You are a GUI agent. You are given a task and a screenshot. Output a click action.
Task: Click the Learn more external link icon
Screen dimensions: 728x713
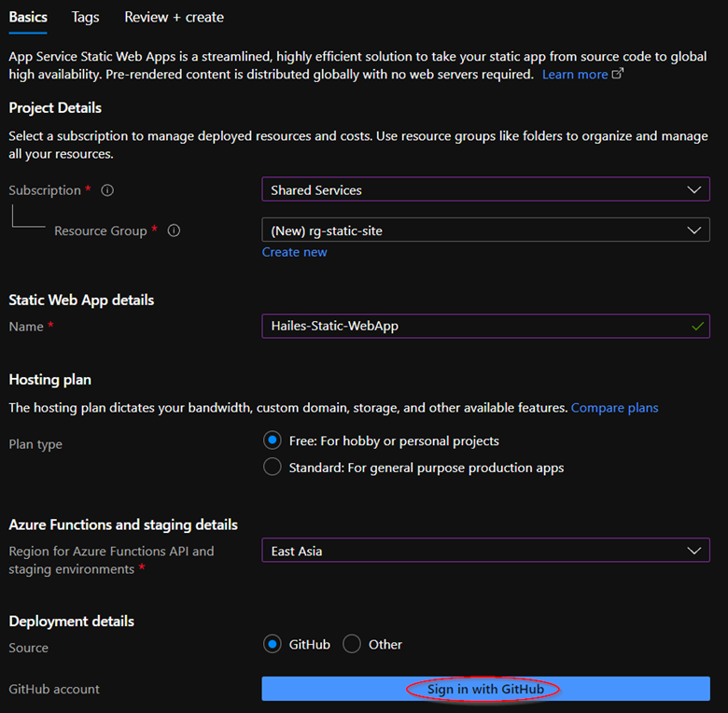tap(617, 74)
